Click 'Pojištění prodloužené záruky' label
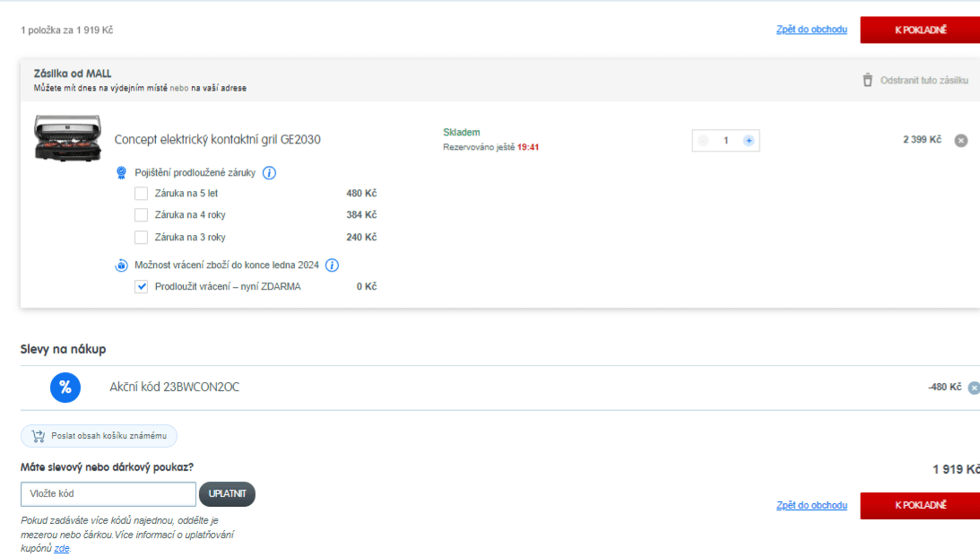Screen dimensions: 980x557 coord(195,172)
